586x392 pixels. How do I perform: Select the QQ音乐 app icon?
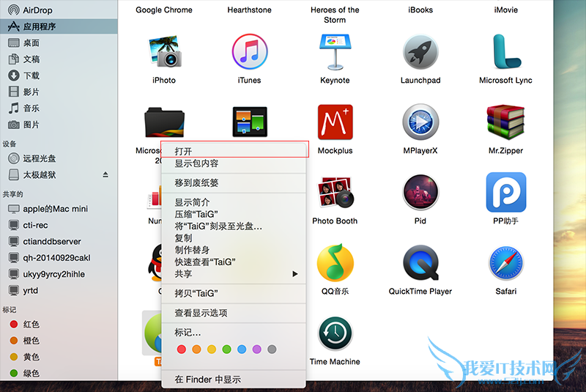tap(335, 263)
